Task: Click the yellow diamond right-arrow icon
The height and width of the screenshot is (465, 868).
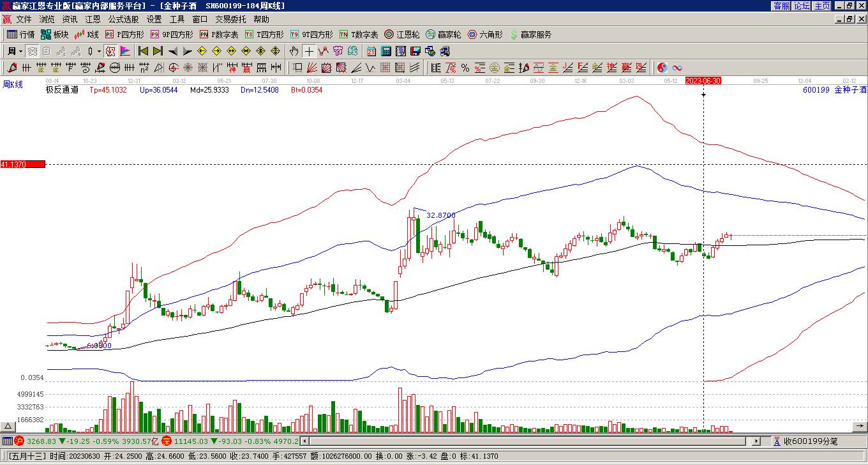Action: [x=216, y=51]
